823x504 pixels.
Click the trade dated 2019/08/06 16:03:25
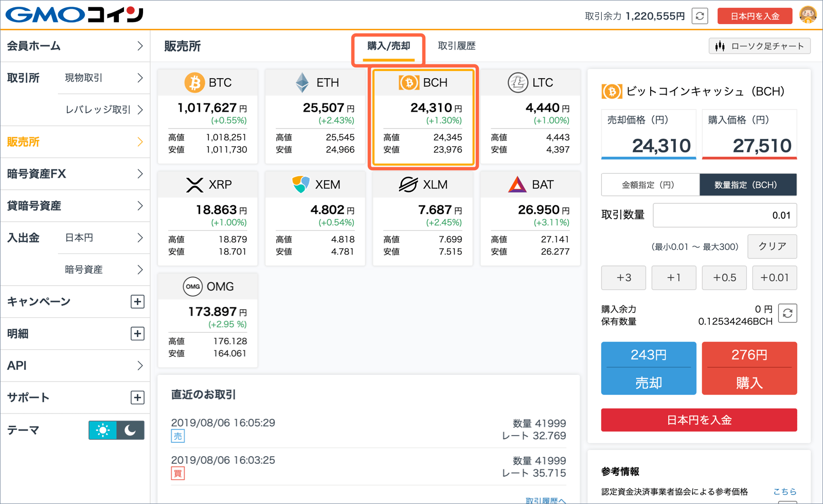(223, 460)
